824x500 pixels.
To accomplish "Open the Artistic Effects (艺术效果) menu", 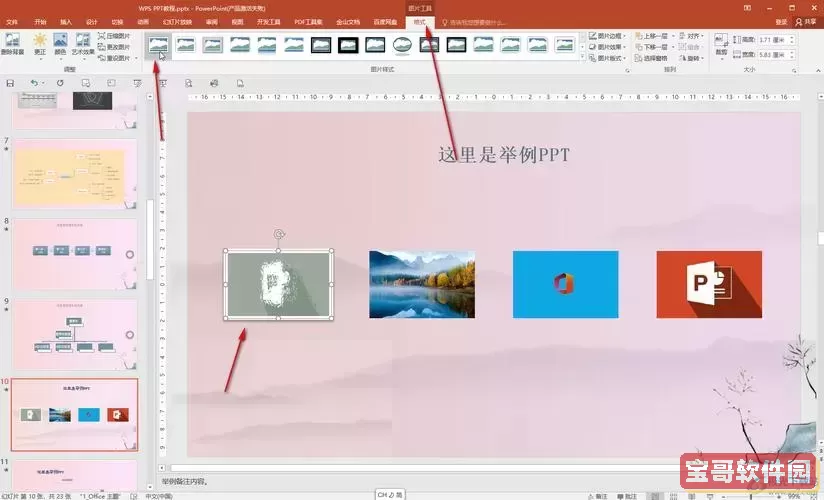I will [83, 44].
